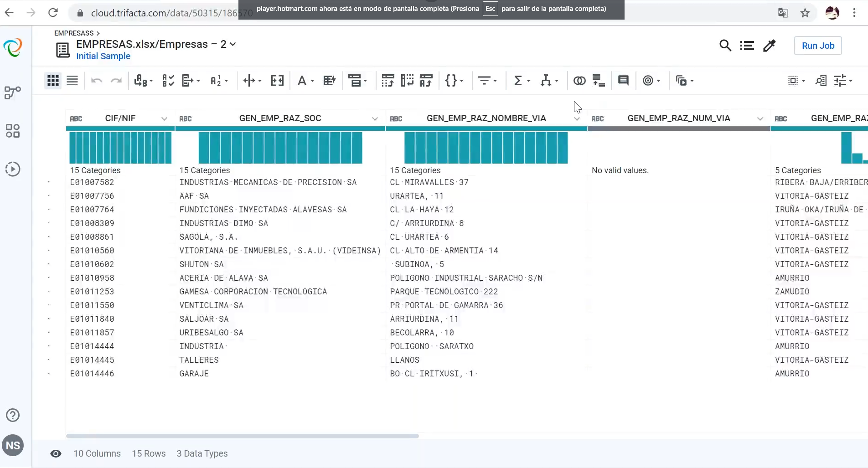Screen dimensions: 868x468
Task: Switch to row detail view next to grid view
Action: 72,81
